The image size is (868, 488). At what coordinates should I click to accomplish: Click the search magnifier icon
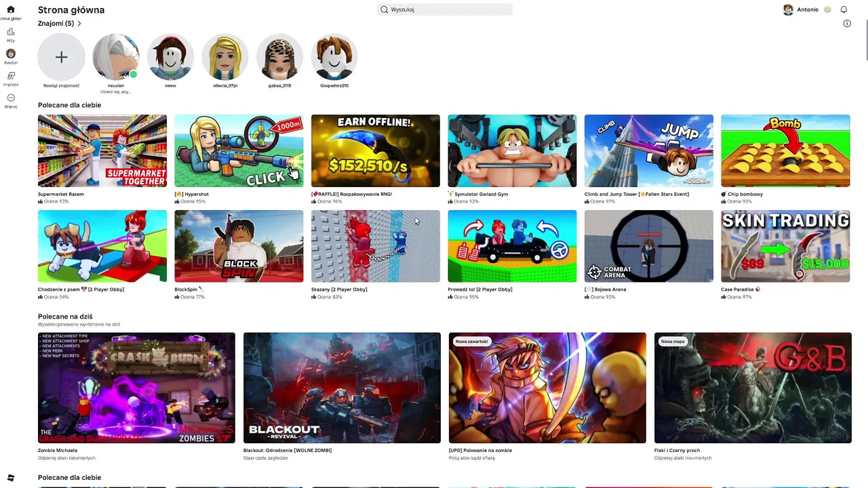[x=384, y=9]
